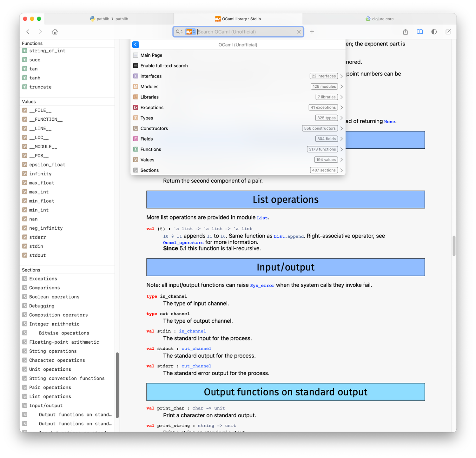Select max_float in the Values list
This screenshot has width=476, height=458.
pyautogui.click(x=42, y=183)
